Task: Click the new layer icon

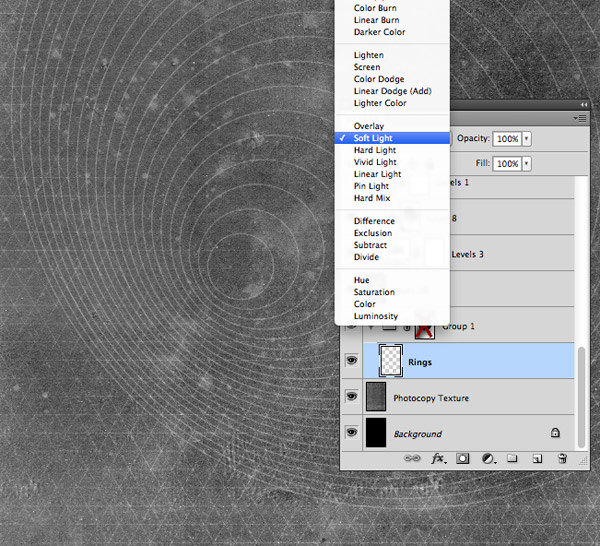Action: [x=537, y=458]
